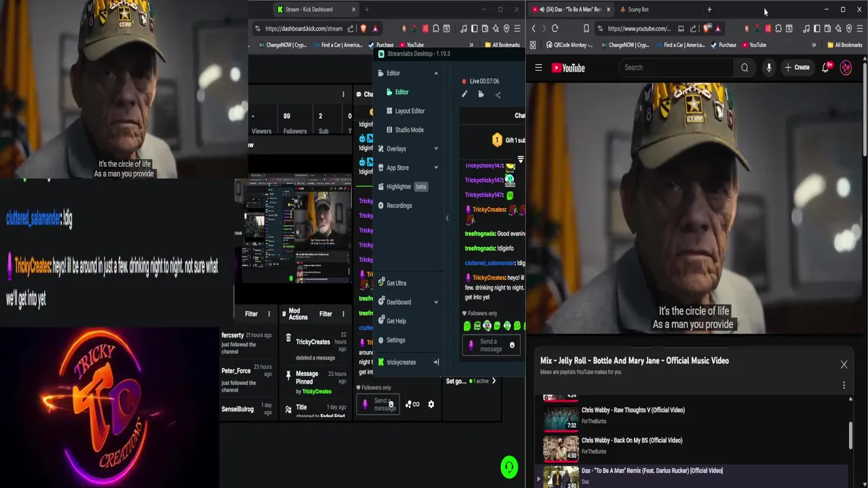Viewport: 868px width, 488px height.
Task: Bookmark the YouTube page
Action: 587,28
